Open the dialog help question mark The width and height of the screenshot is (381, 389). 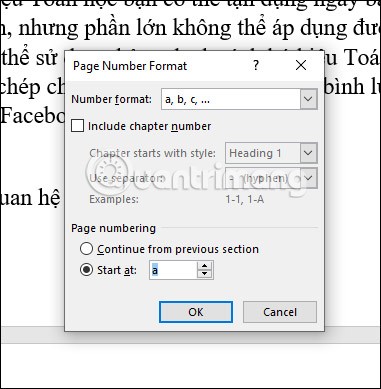click(x=256, y=65)
